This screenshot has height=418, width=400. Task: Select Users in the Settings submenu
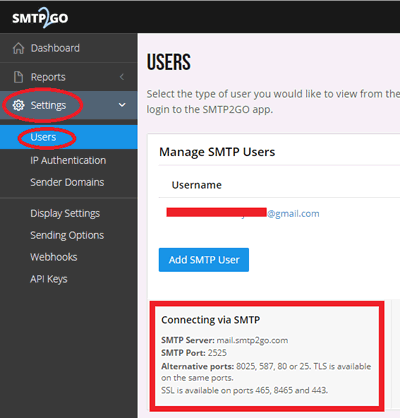tap(43, 137)
